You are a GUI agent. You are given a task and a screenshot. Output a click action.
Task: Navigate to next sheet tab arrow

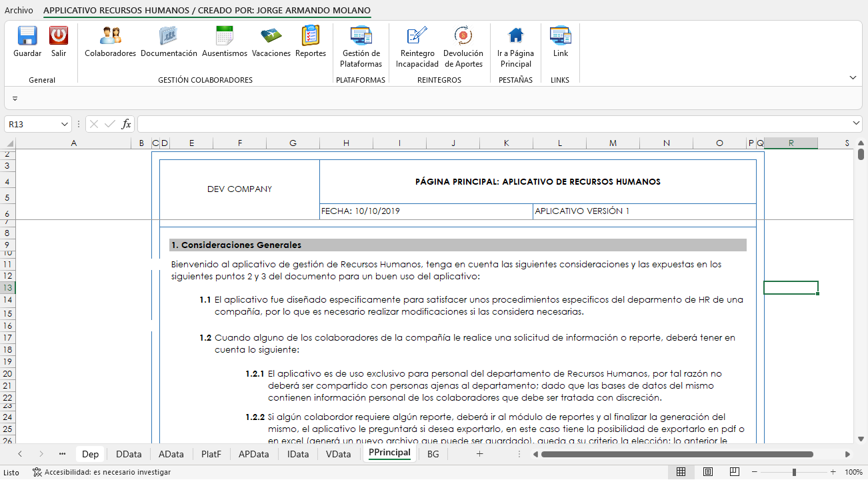41,454
